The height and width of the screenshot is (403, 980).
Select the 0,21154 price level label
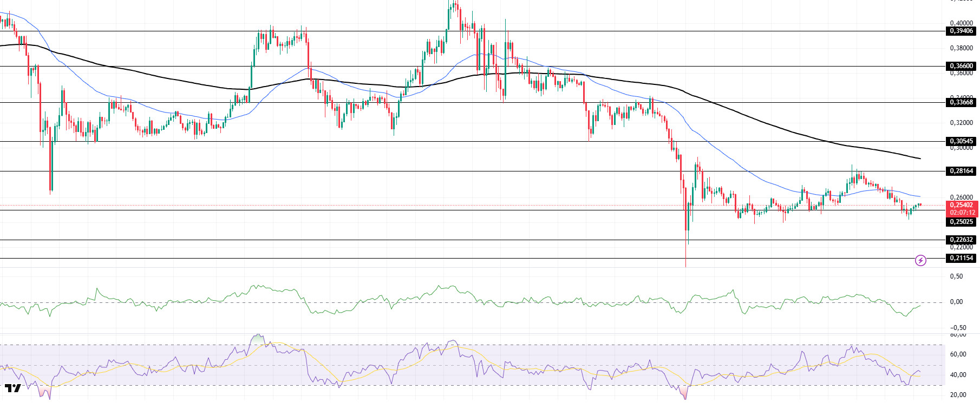[962, 258]
